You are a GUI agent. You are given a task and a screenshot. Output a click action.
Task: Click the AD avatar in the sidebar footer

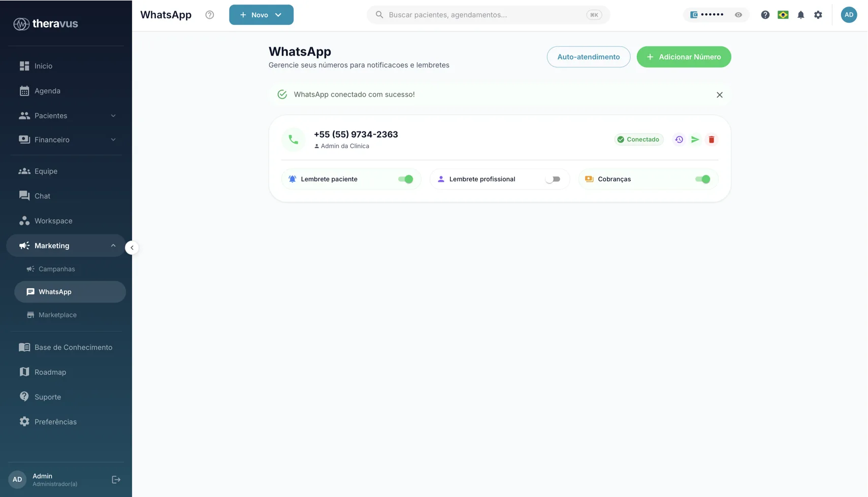[x=17, y=480]
